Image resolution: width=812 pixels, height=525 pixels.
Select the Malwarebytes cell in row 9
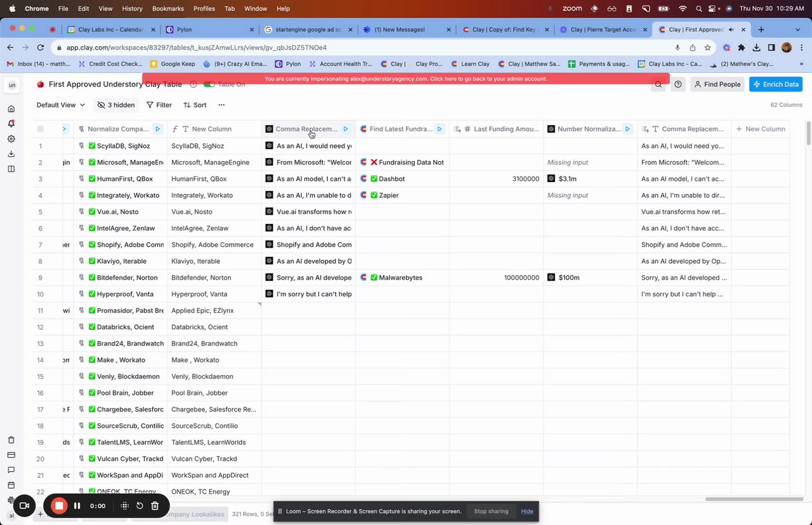point(402,277)
